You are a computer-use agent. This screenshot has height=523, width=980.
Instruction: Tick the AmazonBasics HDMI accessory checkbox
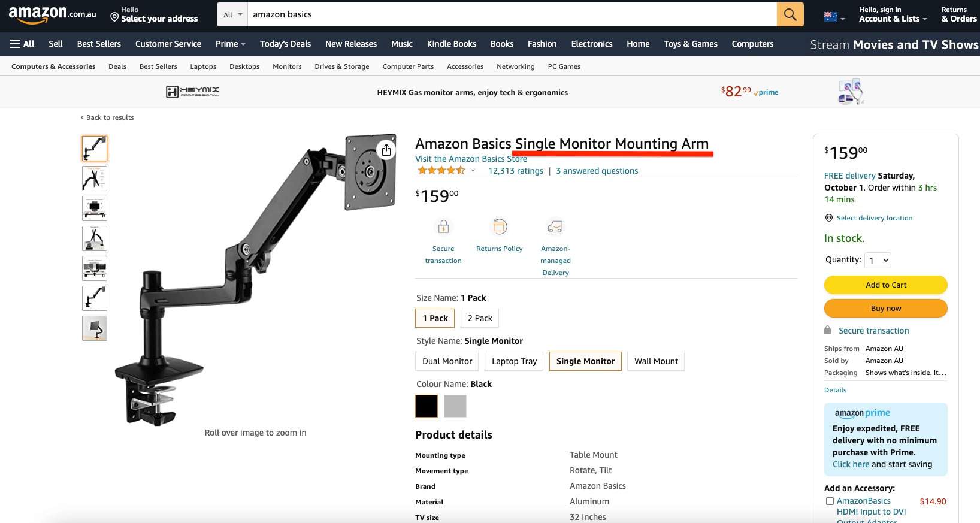(x=830, y=501)
